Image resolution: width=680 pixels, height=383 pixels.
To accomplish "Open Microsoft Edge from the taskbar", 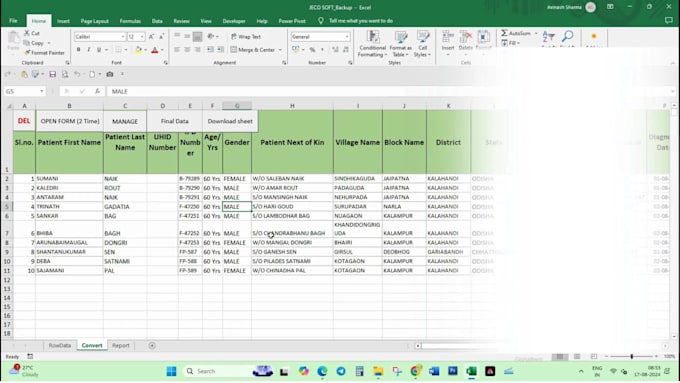I will tap(322, 371).
